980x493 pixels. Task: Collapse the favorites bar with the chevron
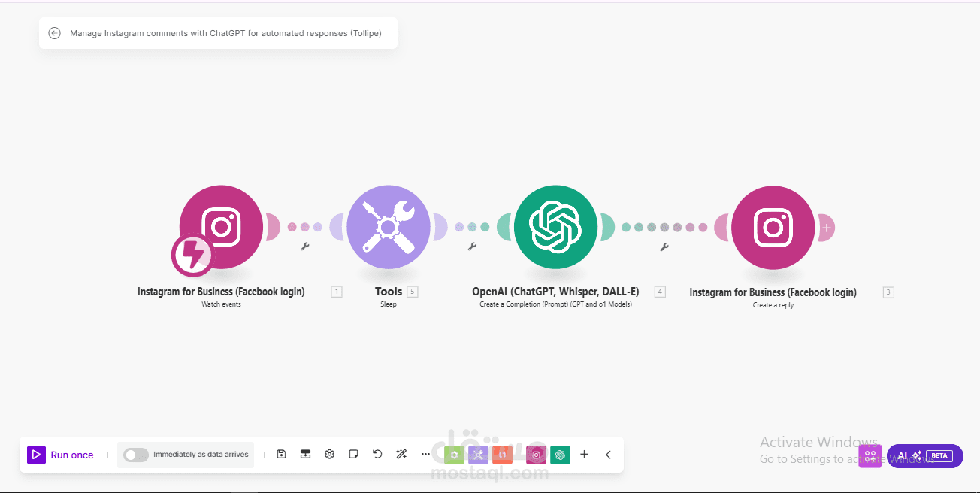[x=608, y=455]
